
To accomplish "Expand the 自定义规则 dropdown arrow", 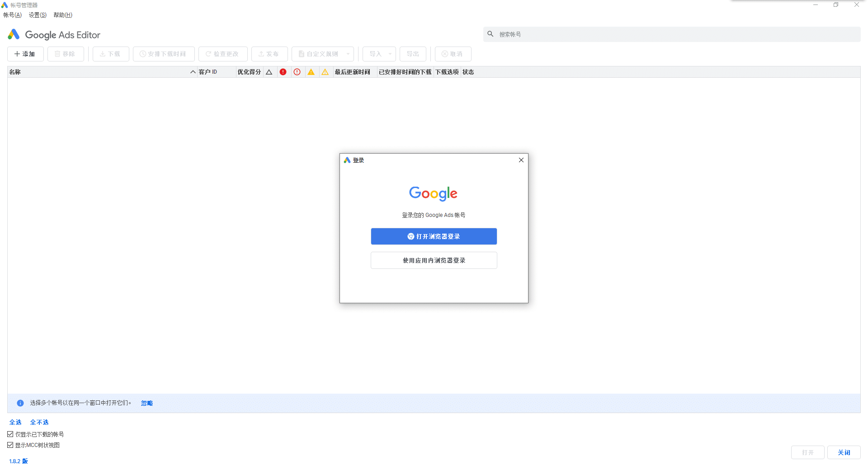I will point(348,54).
